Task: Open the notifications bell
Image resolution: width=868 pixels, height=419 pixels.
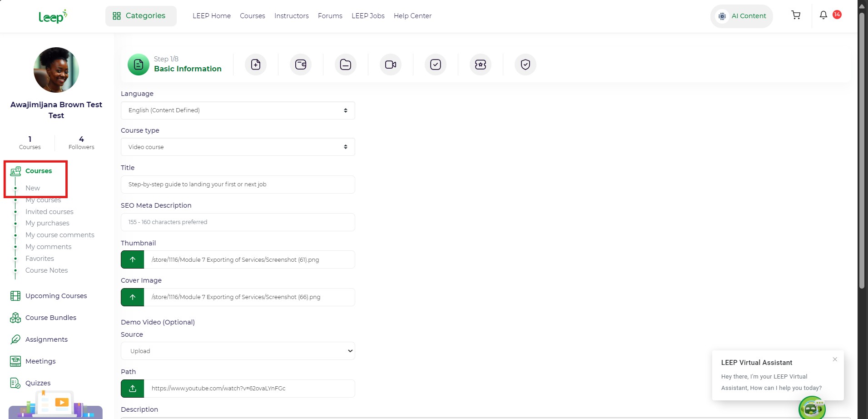Action: point(823,15)
